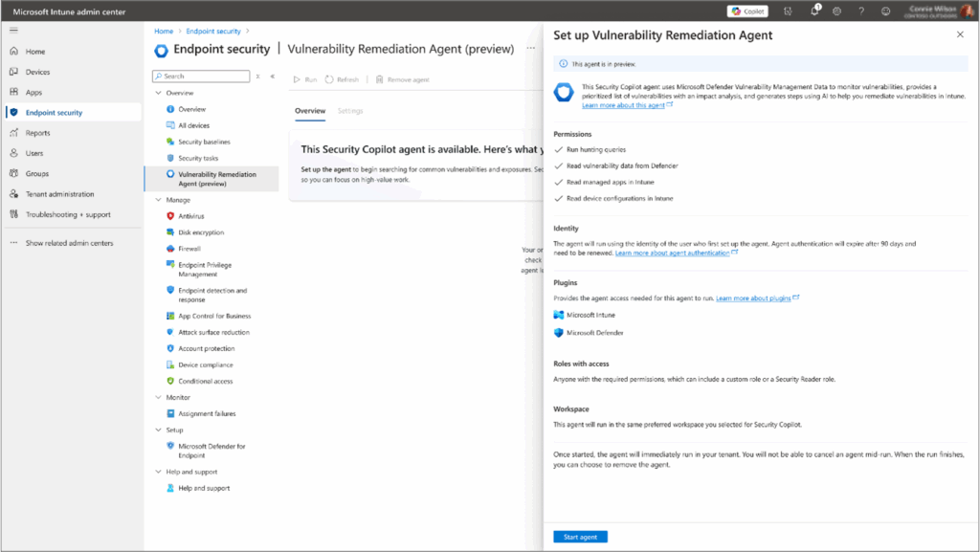Switch to the Settings tab
Image resolution: width=980 pixels, height=552 pixels.
[350, 111]
